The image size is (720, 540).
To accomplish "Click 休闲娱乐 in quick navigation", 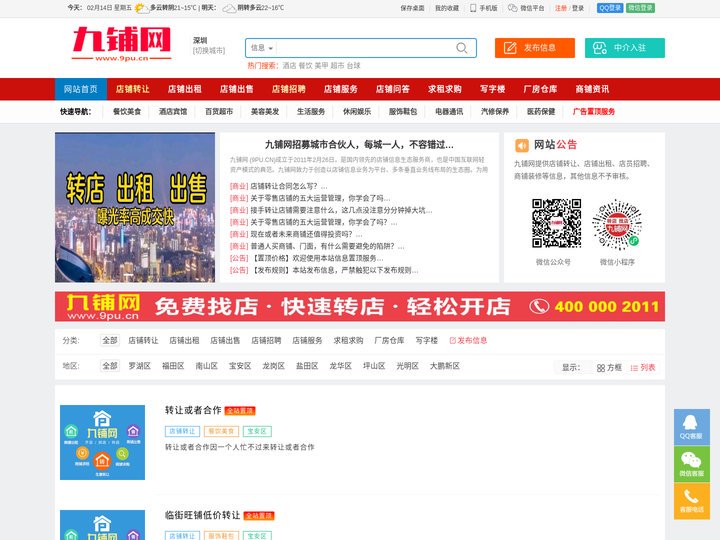I will (357, 112).
